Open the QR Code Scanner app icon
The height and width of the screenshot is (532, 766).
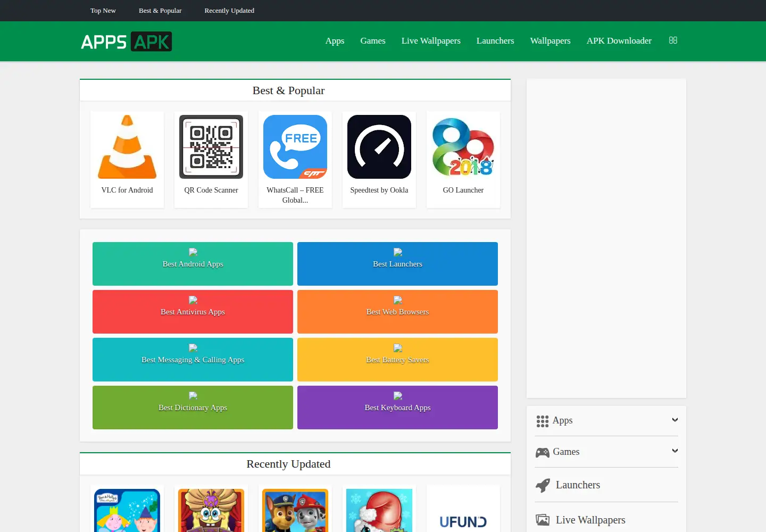tap(211, 147)
